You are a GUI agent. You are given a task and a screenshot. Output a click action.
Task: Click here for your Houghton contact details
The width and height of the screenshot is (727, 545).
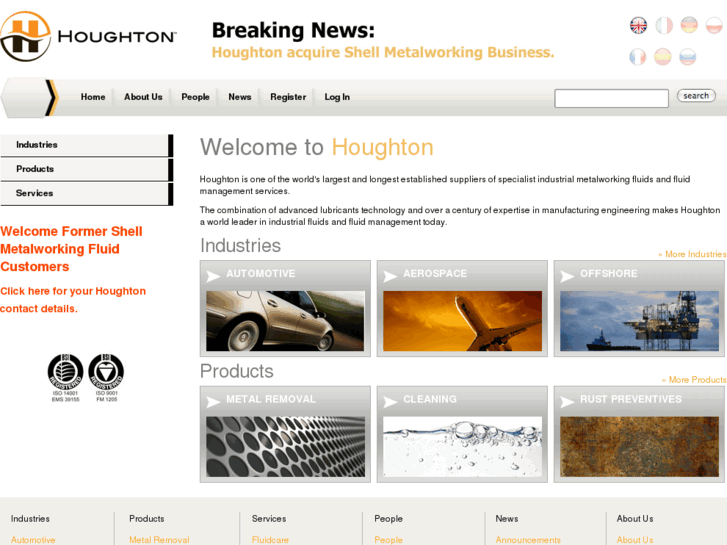pos(73,300)
